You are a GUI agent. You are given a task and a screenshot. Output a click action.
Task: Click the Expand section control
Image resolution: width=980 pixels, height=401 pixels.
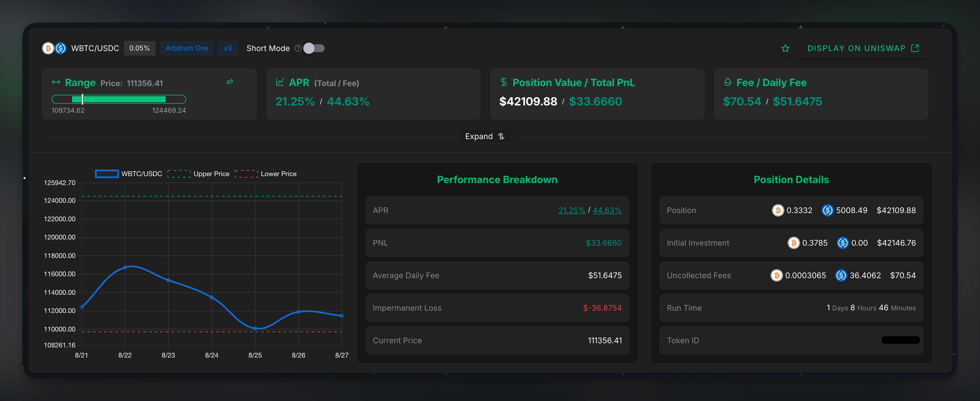[x=485, y=137]
